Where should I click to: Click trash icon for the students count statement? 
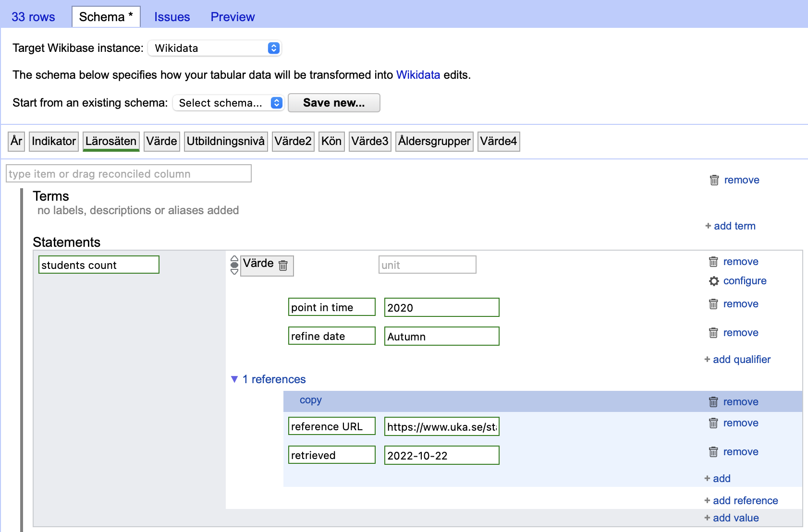click(713, 262)
